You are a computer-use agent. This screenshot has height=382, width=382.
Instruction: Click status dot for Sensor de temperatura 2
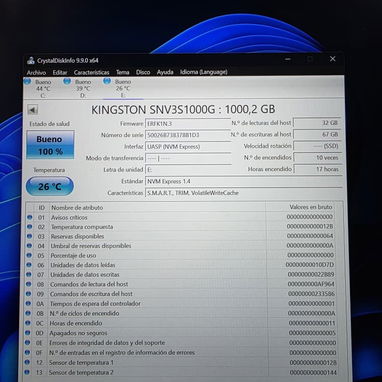(27, 372)
